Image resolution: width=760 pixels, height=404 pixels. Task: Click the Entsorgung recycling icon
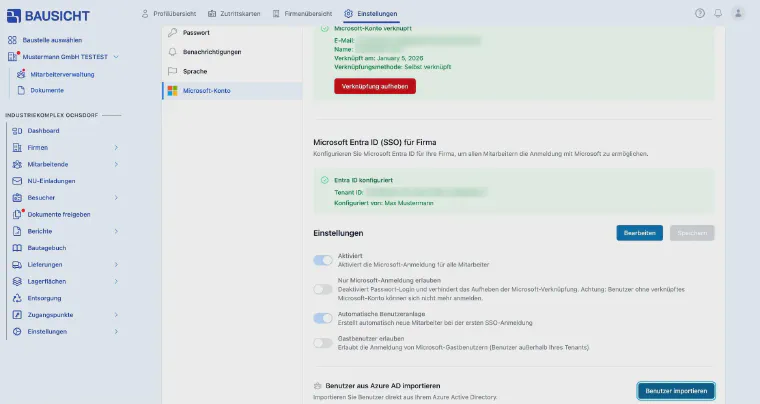click(17, 298)
